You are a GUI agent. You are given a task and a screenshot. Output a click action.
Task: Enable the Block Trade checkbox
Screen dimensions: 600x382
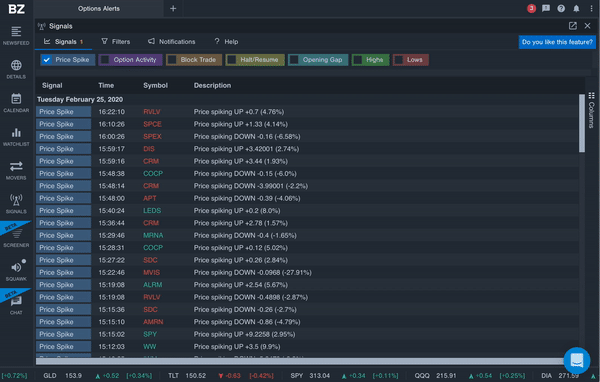pos(172,60)
